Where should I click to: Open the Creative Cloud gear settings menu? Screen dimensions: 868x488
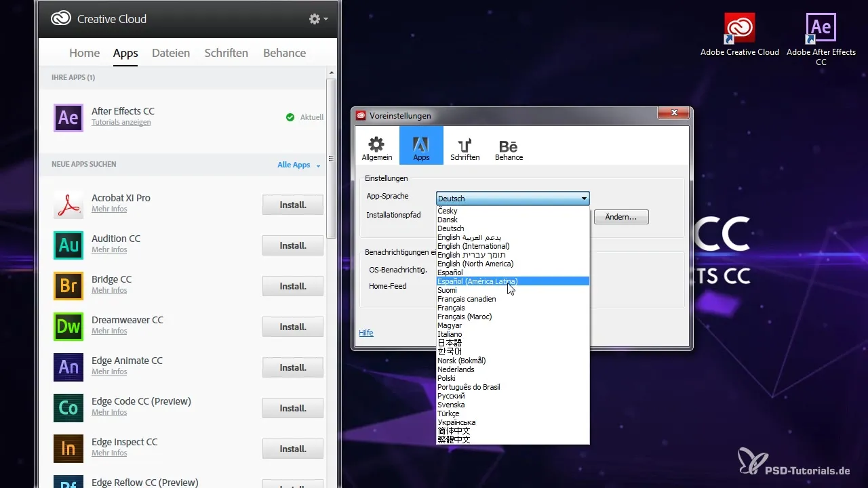click(318, 19)
